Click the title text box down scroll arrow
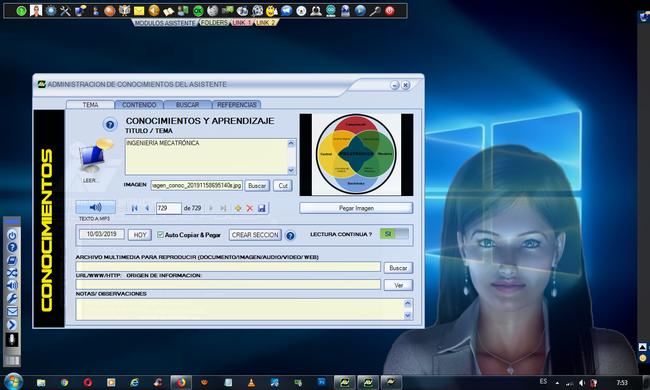Screen dimensions: 650x390 (291, 170)
